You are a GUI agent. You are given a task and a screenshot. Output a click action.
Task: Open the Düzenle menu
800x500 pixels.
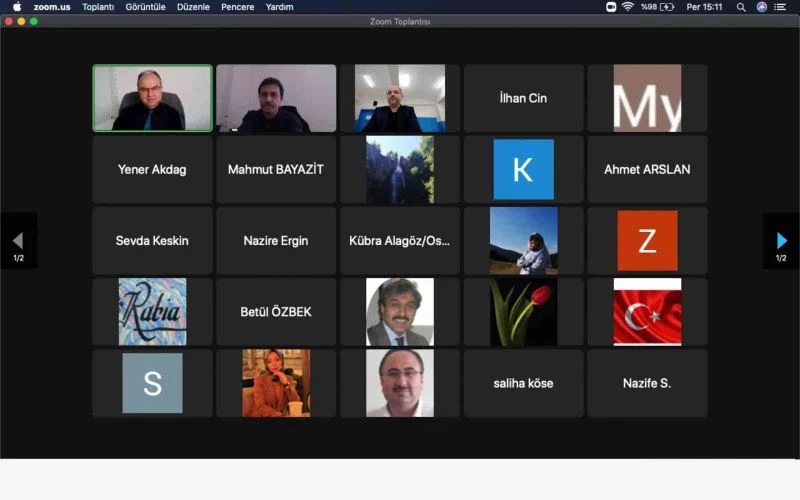[x=193, y=7]
